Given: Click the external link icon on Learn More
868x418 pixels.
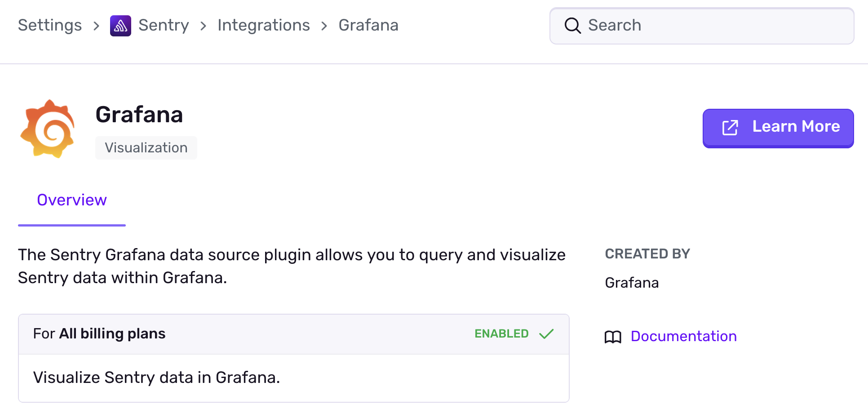Looking at the screenshot, I should coord(729,128).
